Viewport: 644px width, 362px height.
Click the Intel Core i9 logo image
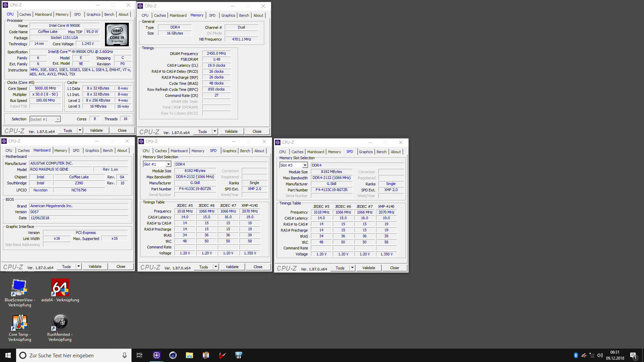[117, 34]
